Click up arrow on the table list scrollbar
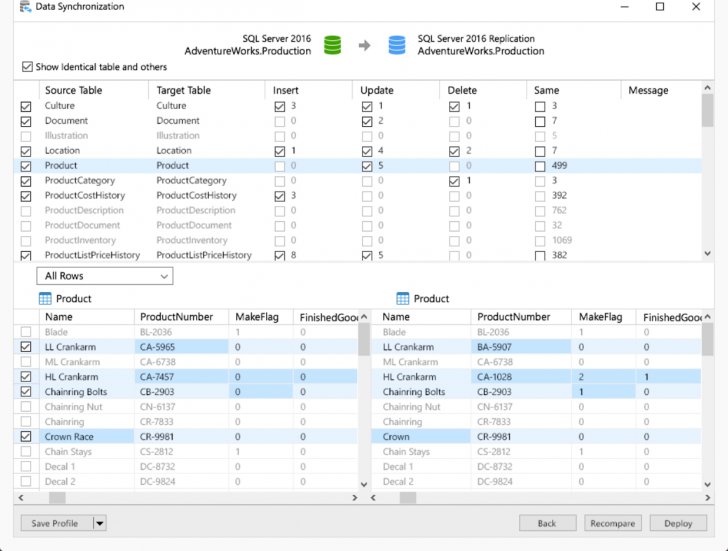 point(707,87)
